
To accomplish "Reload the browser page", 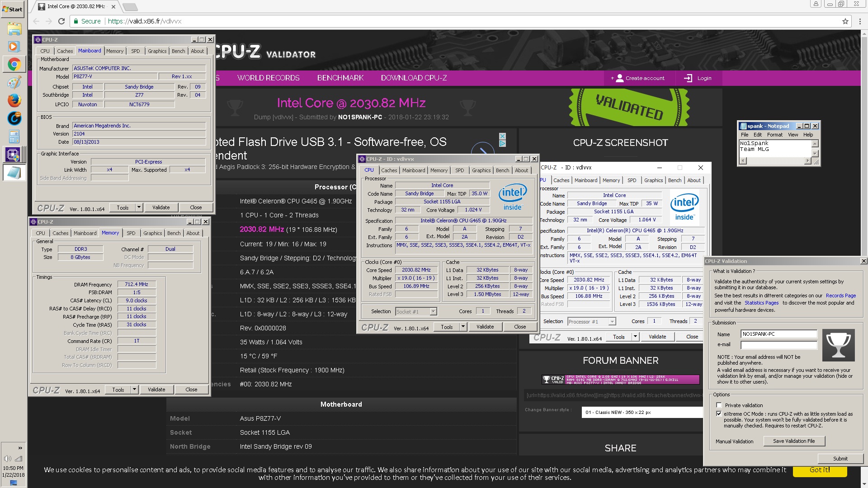I will [x=61, y=21].
